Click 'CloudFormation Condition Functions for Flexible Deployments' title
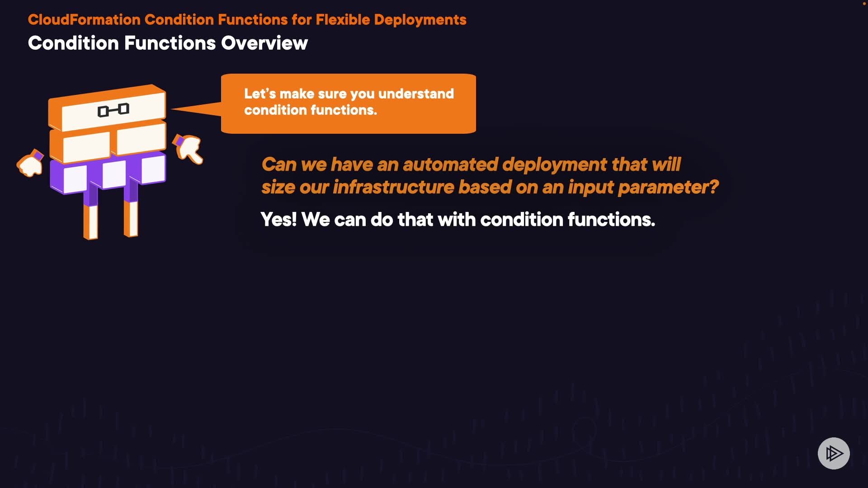Image resolution: width=868 pixels, height=488 pixels. [x=247, y=19]
